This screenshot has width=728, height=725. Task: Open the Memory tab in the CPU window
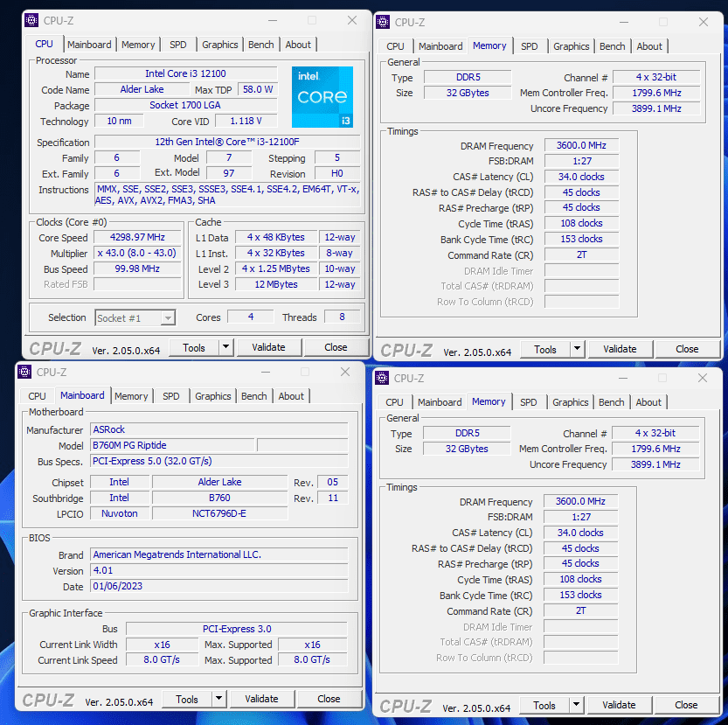pos(138,45)
